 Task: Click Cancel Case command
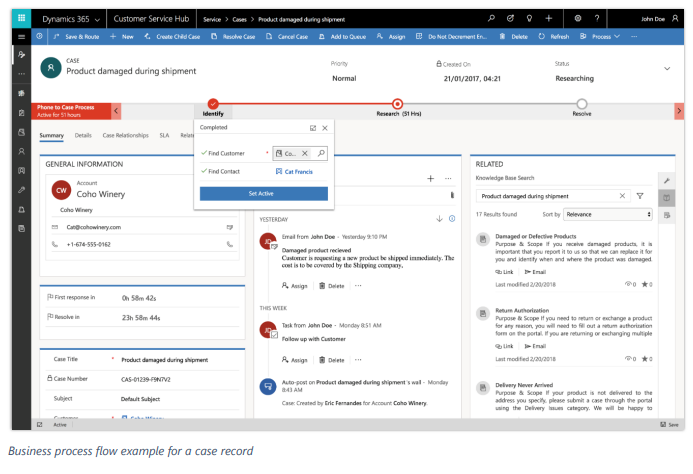(x=287, y=37)
